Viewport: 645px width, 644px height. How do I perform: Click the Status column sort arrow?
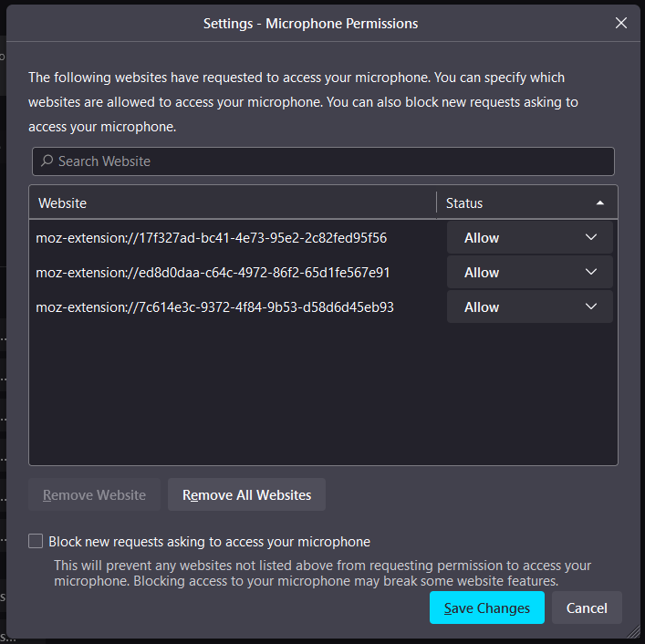pos(599,203)
